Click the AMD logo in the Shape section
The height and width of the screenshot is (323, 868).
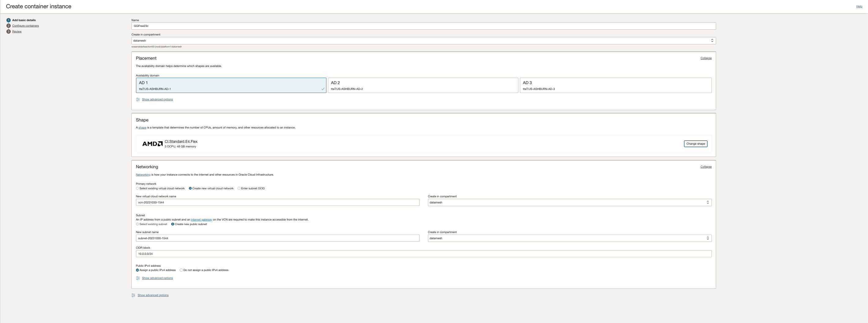[152, 144]
